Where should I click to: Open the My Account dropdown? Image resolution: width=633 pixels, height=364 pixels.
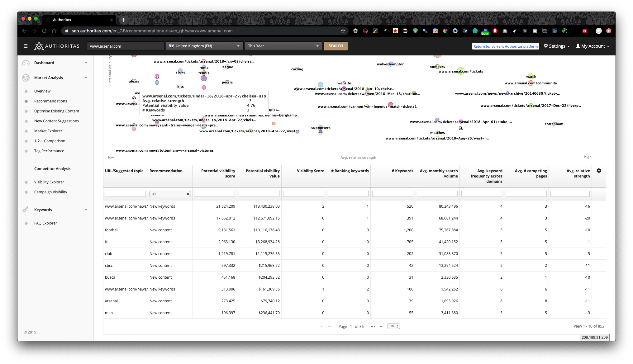coord(593,46)
